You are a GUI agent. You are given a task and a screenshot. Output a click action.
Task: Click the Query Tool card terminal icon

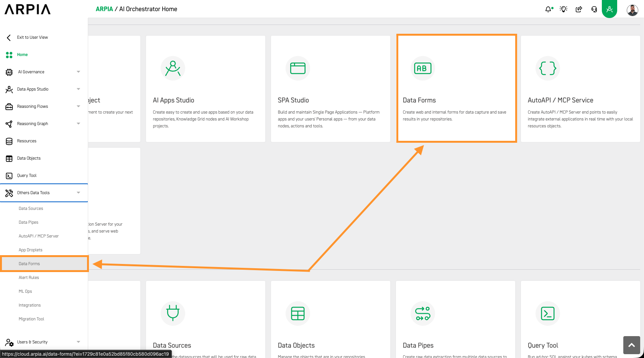pos(548,313)
